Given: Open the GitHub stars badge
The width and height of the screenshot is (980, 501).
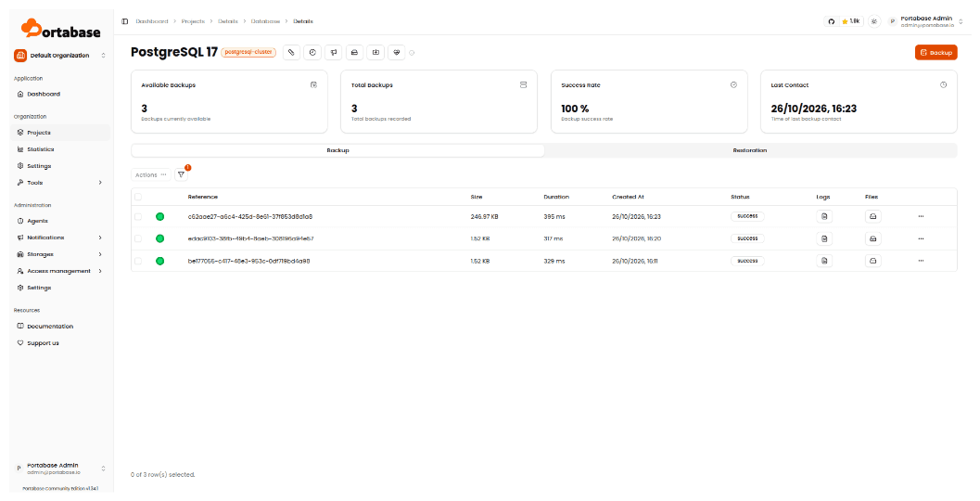Looking at the screenshot, I should click(844, 21).
